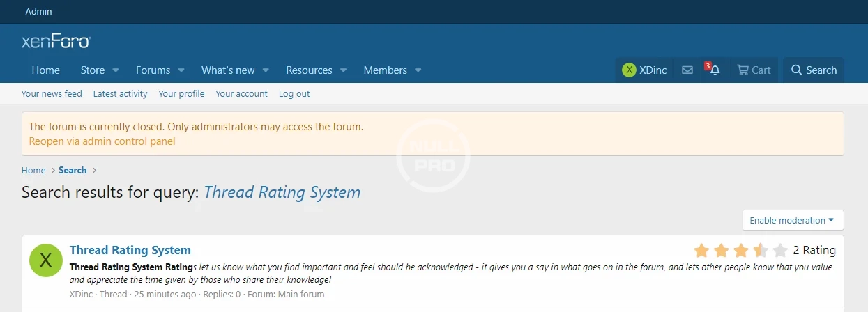This screenshot has height=312, width=868.
Task: Expand the Forums dropdown arrow
Action: pyautogui.click(x=181, y=70)
